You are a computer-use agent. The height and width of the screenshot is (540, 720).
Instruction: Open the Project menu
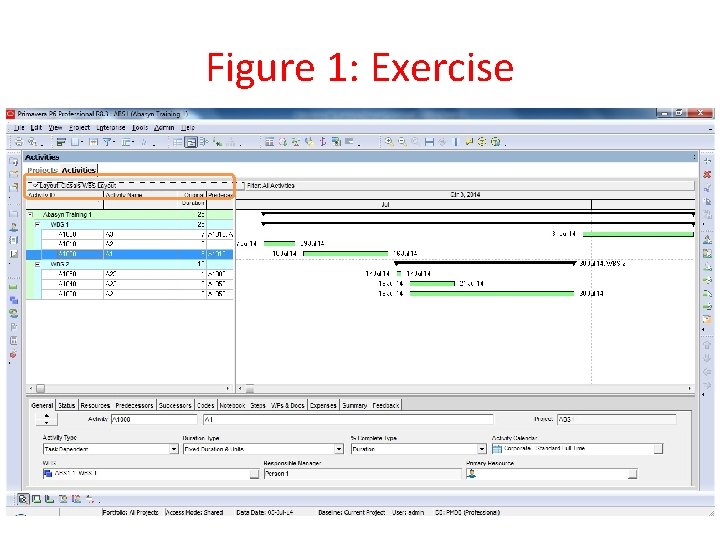(x=79, y=128)
